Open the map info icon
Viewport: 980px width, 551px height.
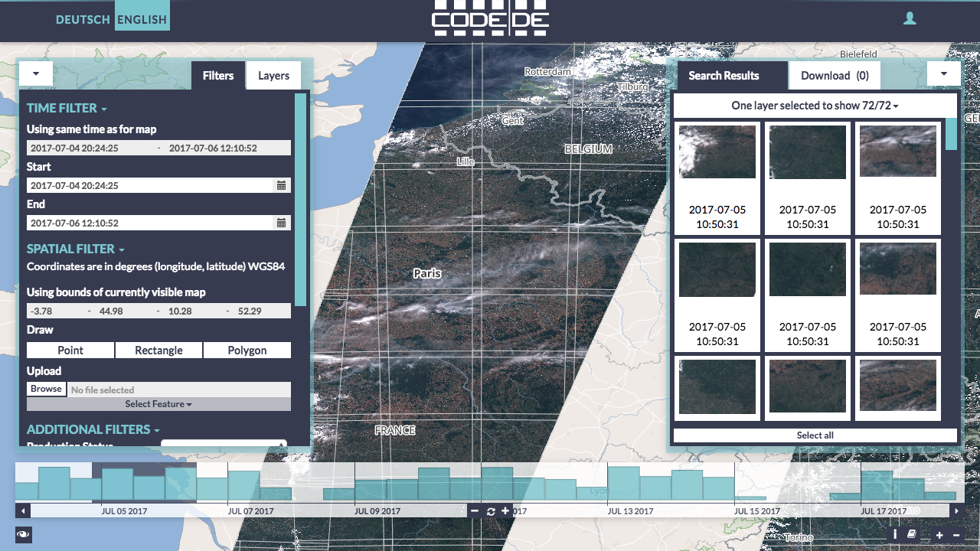[895, 535]
